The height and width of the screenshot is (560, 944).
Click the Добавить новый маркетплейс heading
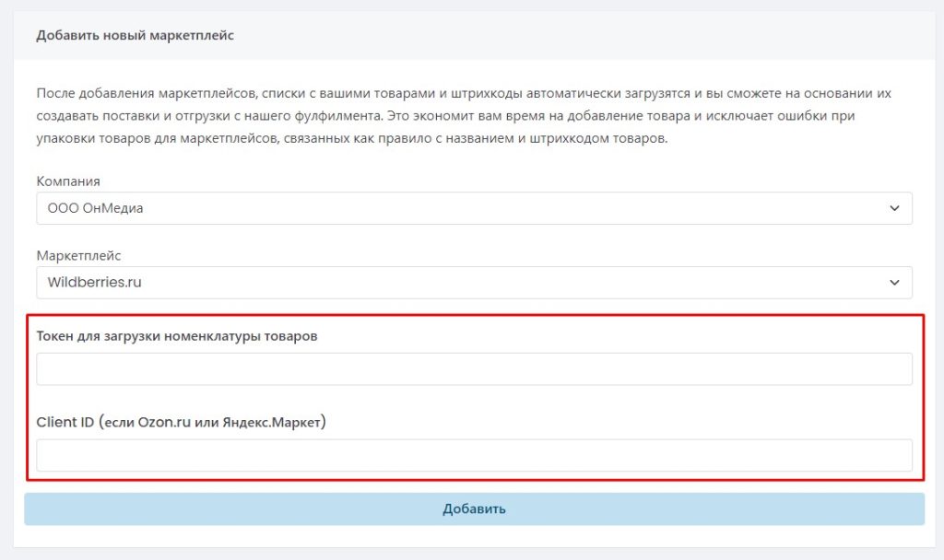[x=136, y=36]
